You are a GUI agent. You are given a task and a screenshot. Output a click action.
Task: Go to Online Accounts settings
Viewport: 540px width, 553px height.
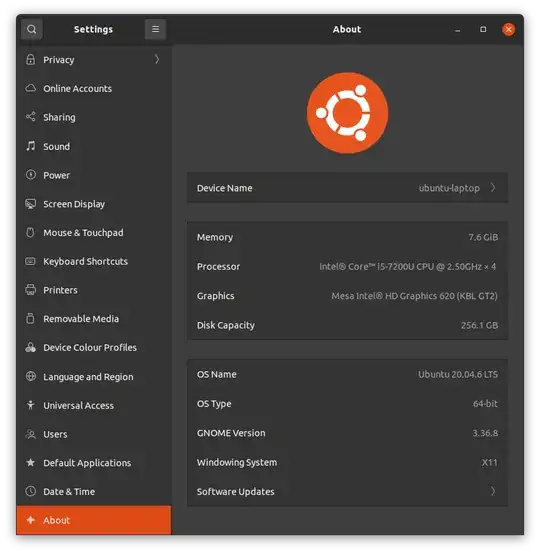click(x=93, y=88)
